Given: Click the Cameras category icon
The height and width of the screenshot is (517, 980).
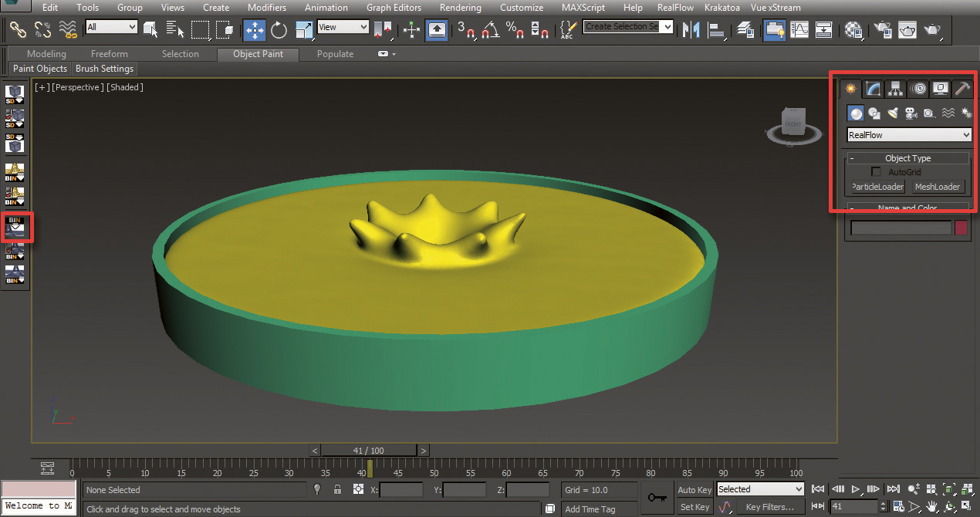Looking at the screenshot, I should pyautogui.click(x=911, y=113).
